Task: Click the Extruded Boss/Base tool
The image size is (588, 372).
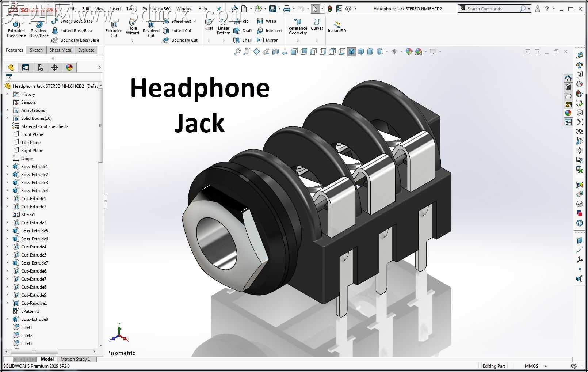Action: point(16,29)
